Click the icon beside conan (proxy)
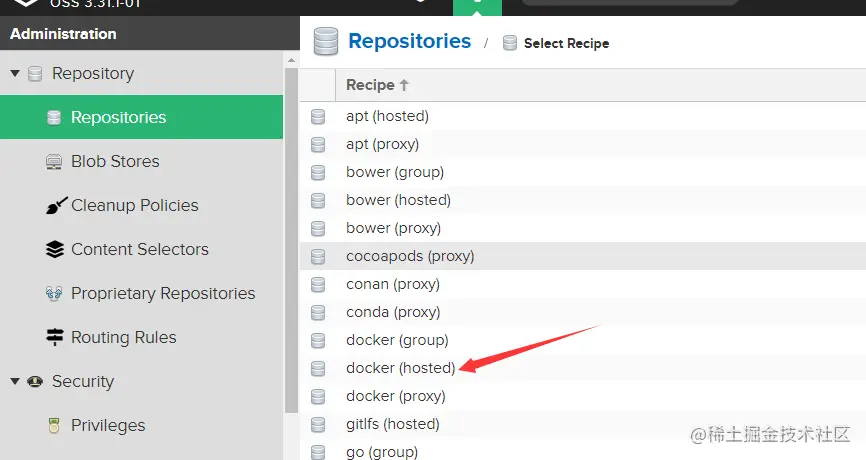Viewport: 866px width, 460px height. [318, 285]
